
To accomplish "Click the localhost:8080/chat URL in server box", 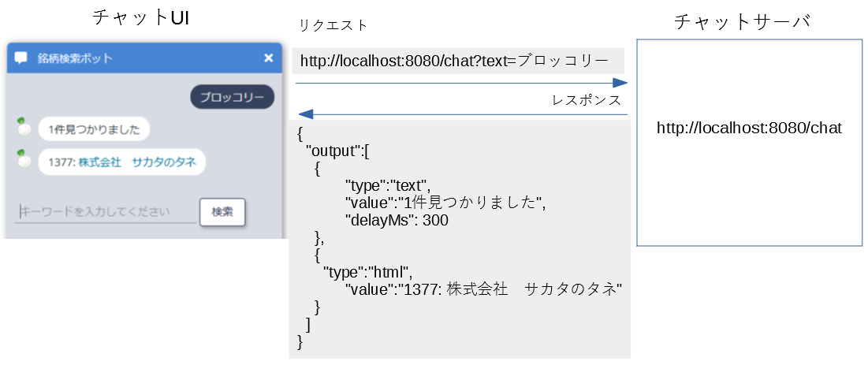I will [x=749, y=128].
